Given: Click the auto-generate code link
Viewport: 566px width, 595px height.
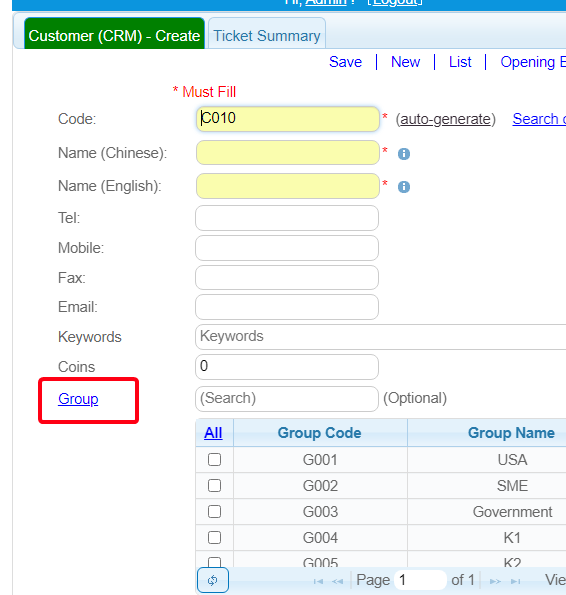Looking at the screenshot, I should click(445, 119).
